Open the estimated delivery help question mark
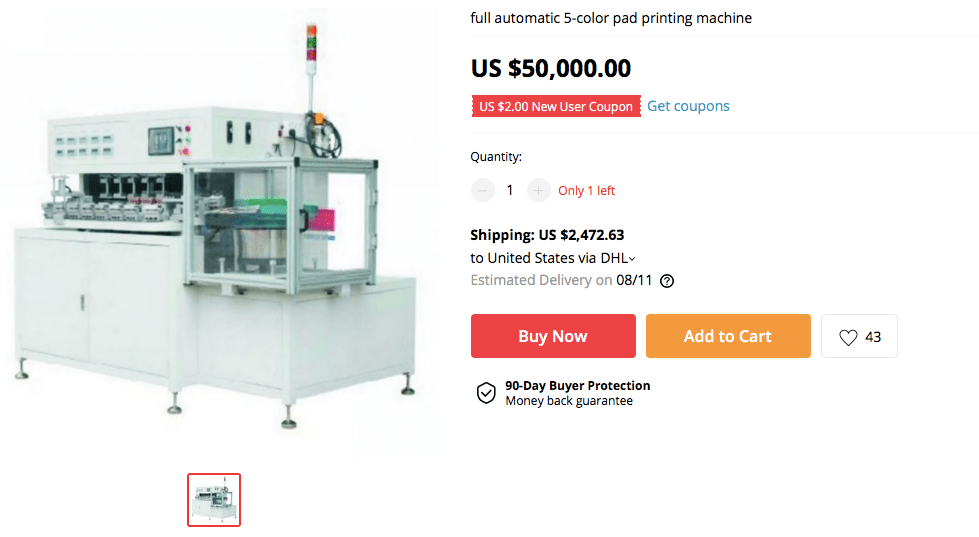Screen dimensions: 979x537 tap(667, 281)
